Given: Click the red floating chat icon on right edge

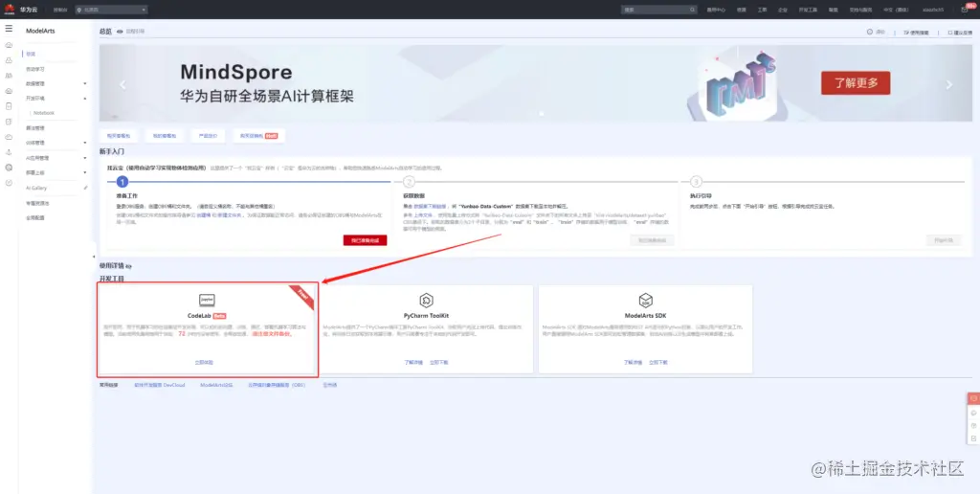Looking at the screenshot, I should 973,398.
